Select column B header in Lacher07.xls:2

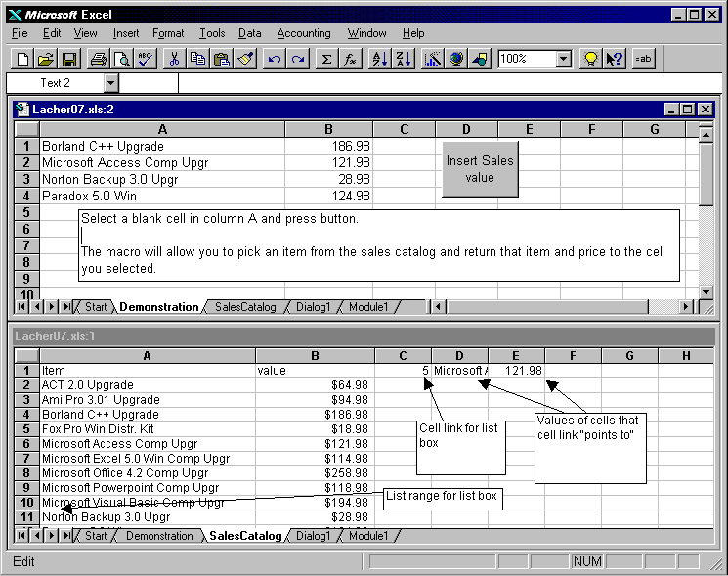tap(328, 130)
